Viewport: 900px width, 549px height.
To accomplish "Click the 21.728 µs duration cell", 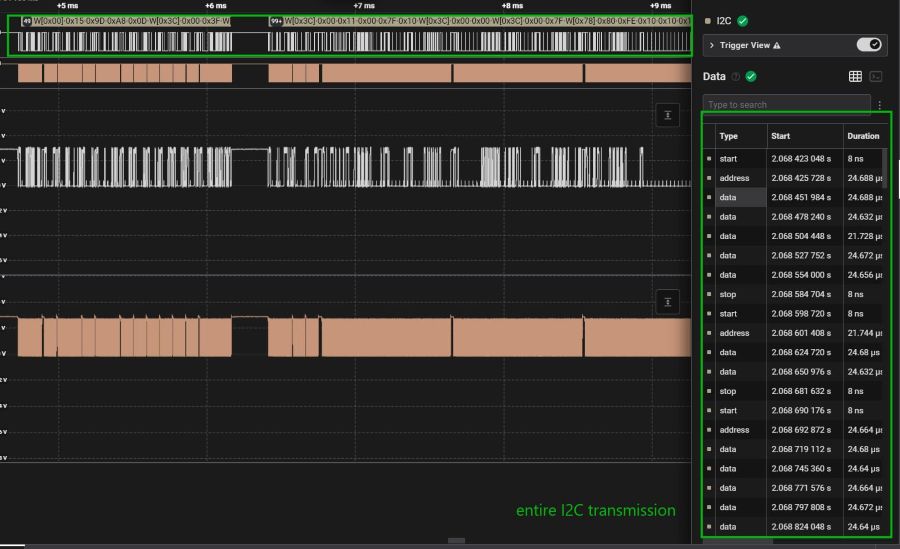I will (x=864, y=236).
